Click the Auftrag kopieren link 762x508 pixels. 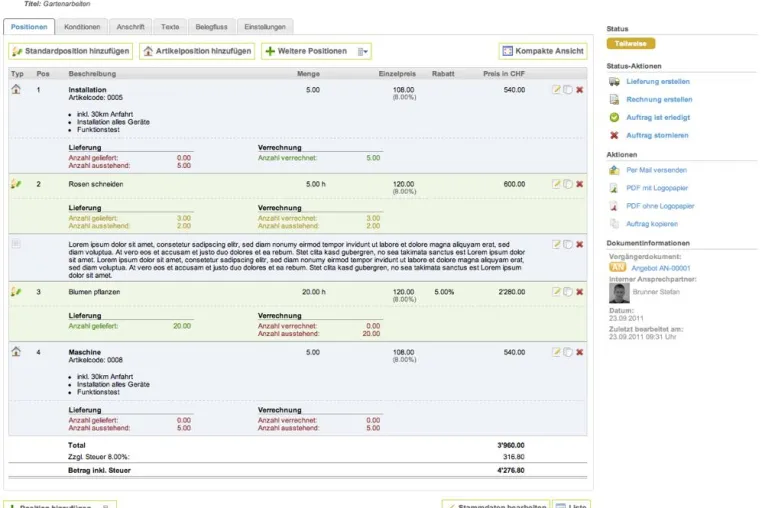[x=652, y=224]
